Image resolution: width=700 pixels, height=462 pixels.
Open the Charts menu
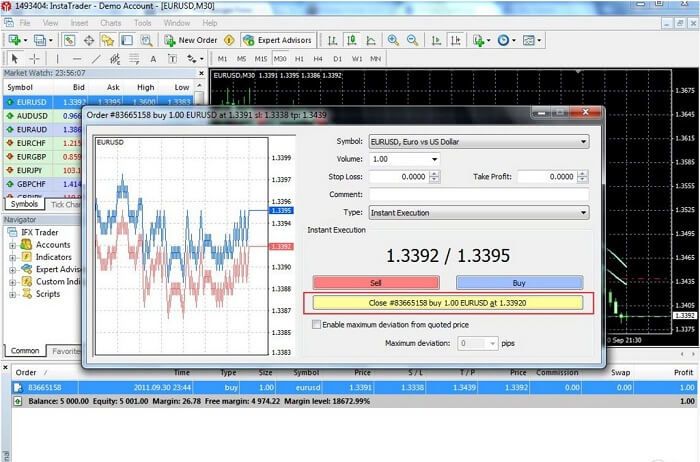(110, 23)
